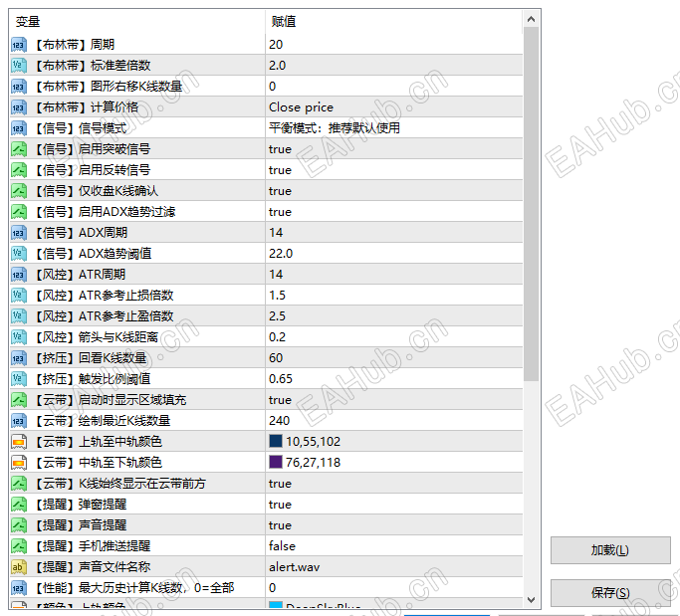Click the integer icon beside 【布林带】周期

(19, 45)
